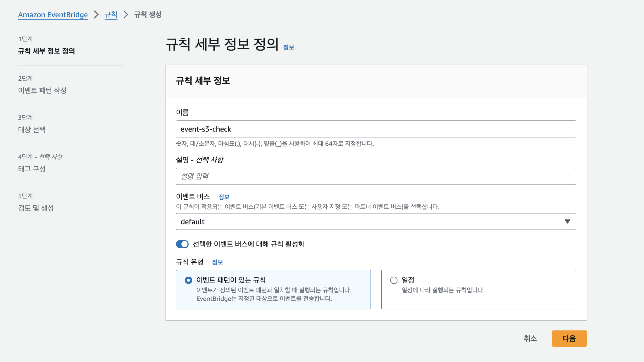
Task: Click the 취소 cancel button
Action: pyautogui.click(x=530, y=339)
